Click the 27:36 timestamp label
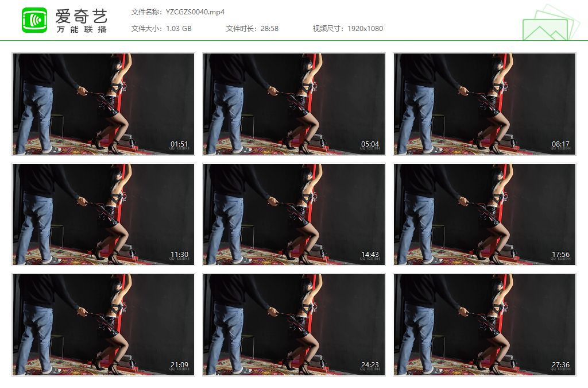Image resolution: width=588 pixels, height=388 pixels. tap(560, 365)
